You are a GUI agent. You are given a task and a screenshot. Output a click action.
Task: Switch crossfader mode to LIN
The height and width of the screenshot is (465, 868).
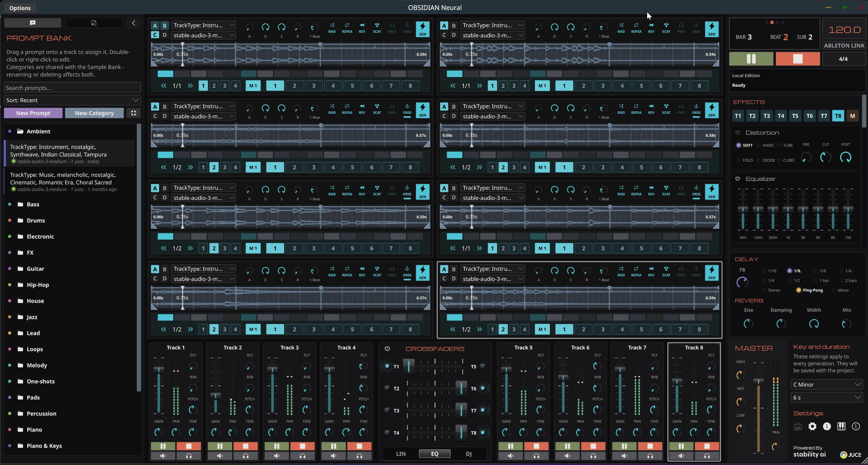click(401, 454)
